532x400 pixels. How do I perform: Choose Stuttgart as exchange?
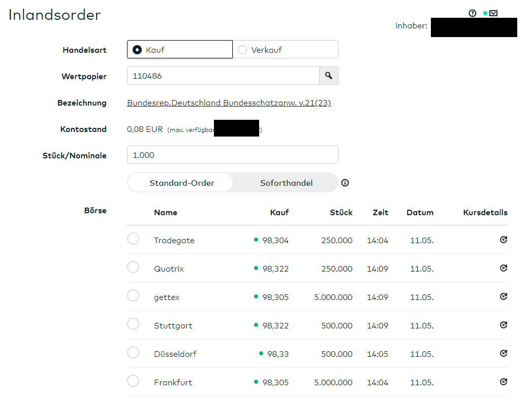pos(133,324)
